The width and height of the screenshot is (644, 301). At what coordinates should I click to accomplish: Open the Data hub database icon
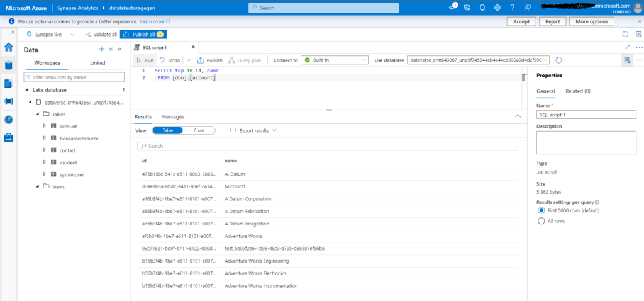[x=9, y=65]
